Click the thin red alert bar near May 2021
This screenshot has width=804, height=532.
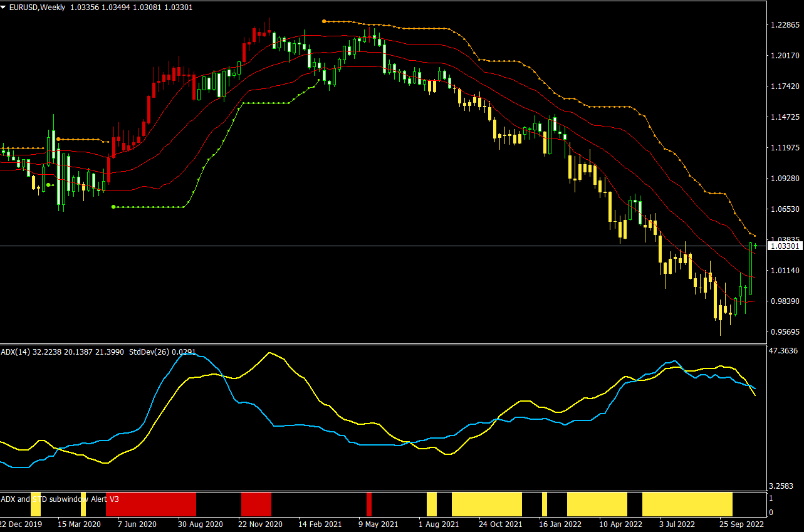(x=369, y=504)
